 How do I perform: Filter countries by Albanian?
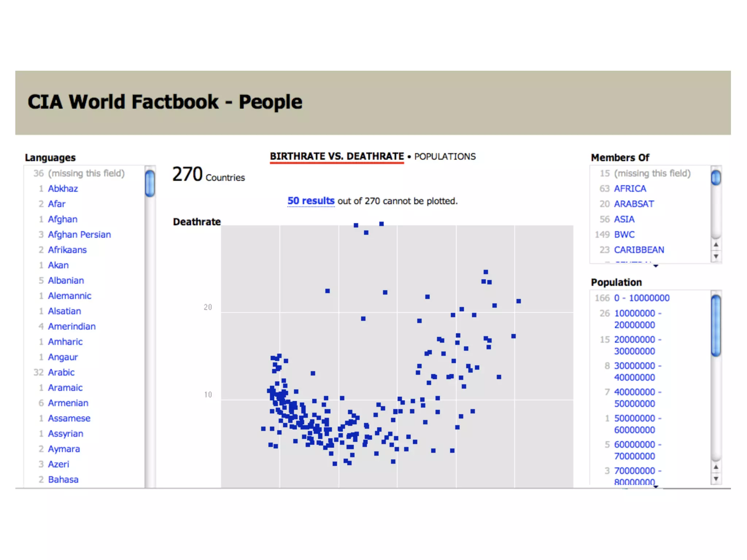tap(66, 280)
